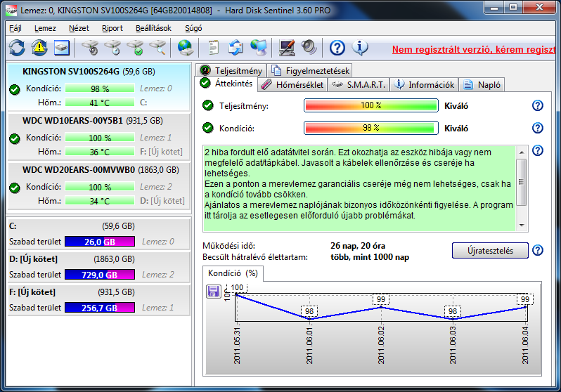Switch to the Hőmérséklet tab
This screenshot has height=392, width=561.
[x=292, y=85]
